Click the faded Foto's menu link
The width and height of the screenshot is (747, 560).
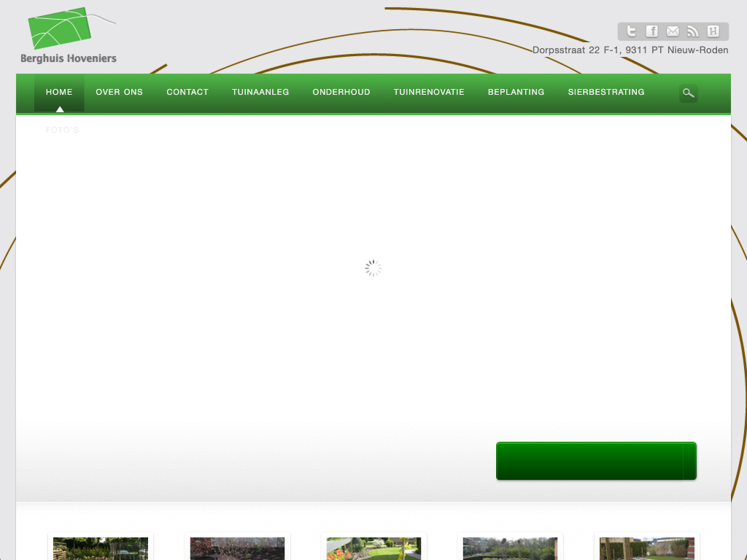(x=62, y=131)
